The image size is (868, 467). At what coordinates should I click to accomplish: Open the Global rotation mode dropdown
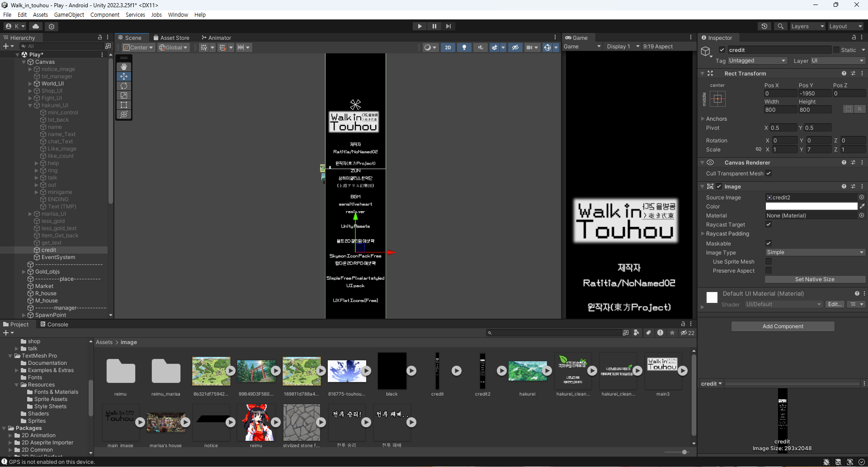pyautogui.click(x=174, y=47)
